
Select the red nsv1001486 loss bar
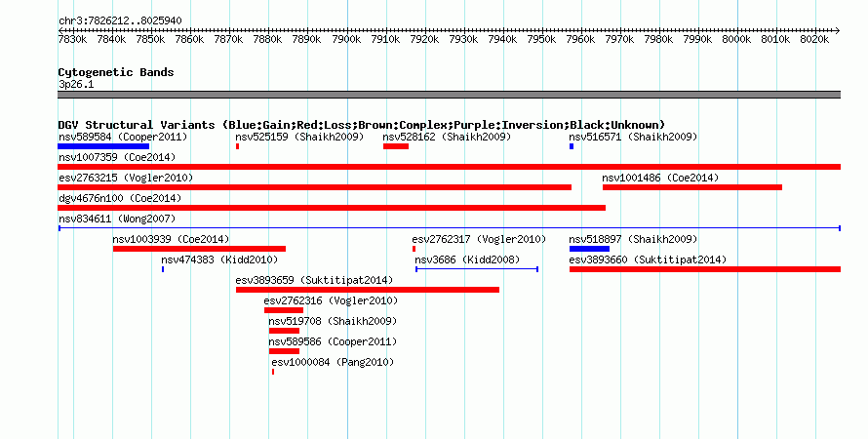tap(692, 187)
